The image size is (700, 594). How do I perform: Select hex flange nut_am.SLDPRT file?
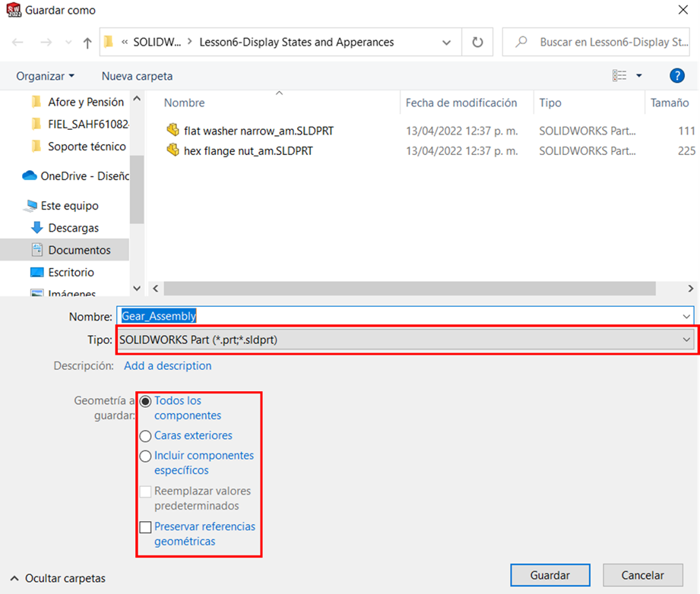tap(249, 151)
